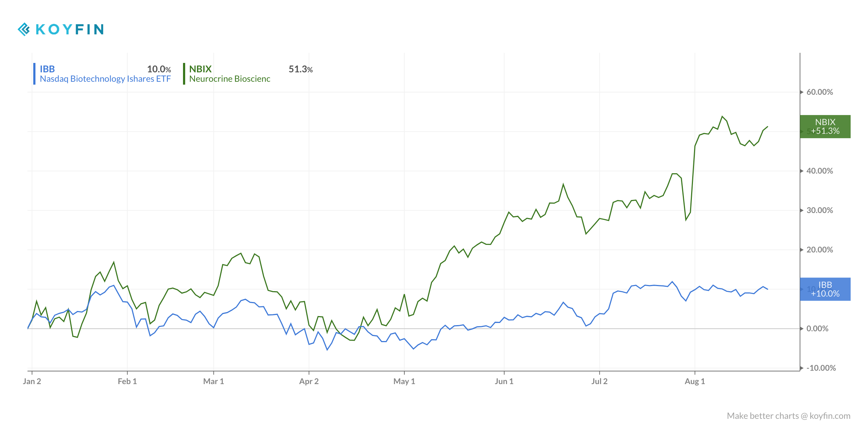Click the Apr 2 date label
This screenshot has height=434, width=868.
(309, 382)
